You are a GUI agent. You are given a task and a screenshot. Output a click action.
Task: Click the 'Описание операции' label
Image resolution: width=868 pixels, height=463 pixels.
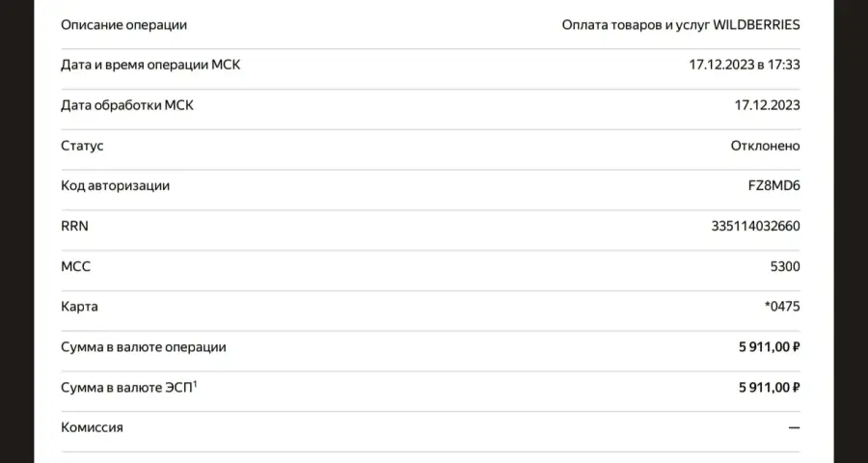[124, 25]
